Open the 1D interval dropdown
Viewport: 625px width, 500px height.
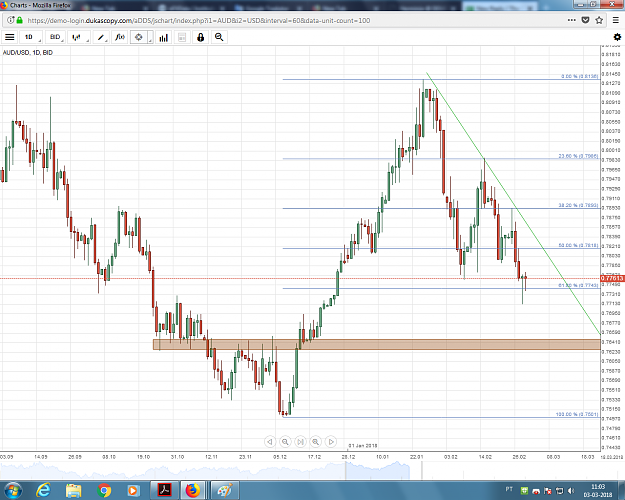pos(31,37)
